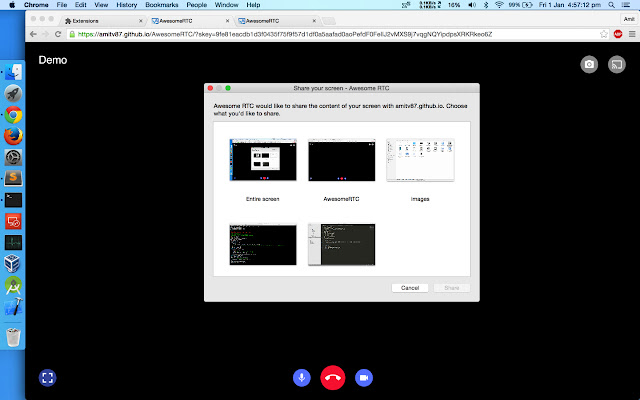Click the volume icon in menu bar
The height and width of the screenshot is (400, 640).
tap(472, 5)
